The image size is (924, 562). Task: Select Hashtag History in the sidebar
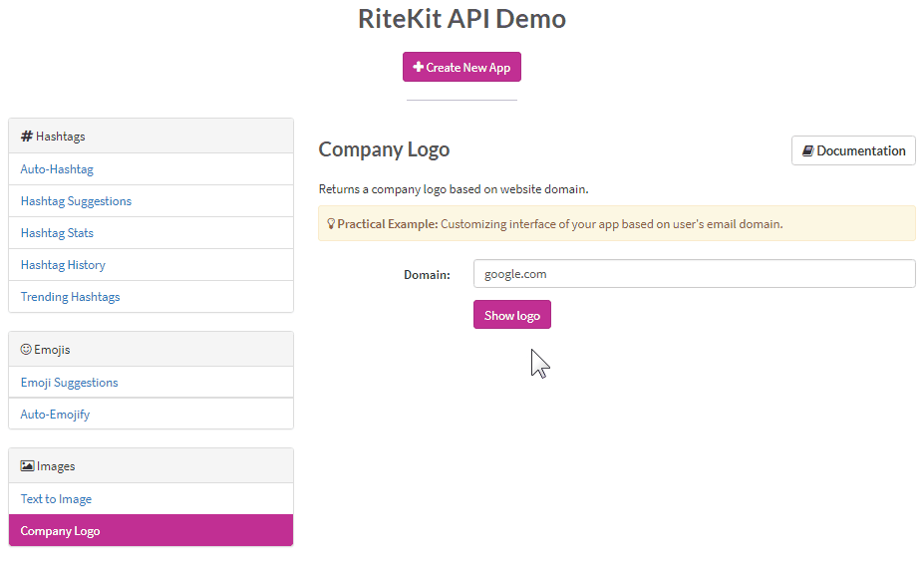click(x=151, y=264)
